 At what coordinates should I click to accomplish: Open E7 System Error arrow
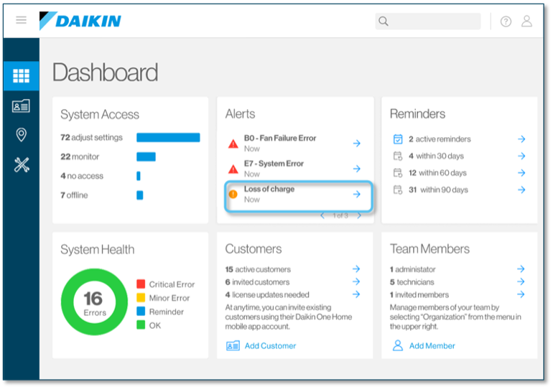tap(357, 169)
